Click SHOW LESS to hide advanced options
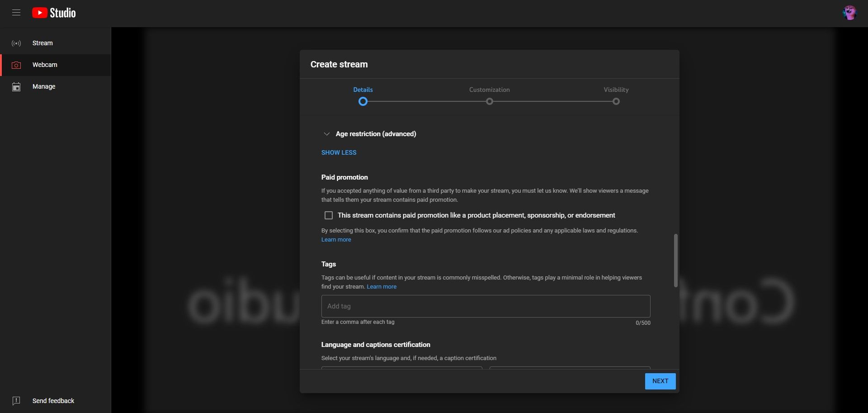 (339, 152)
